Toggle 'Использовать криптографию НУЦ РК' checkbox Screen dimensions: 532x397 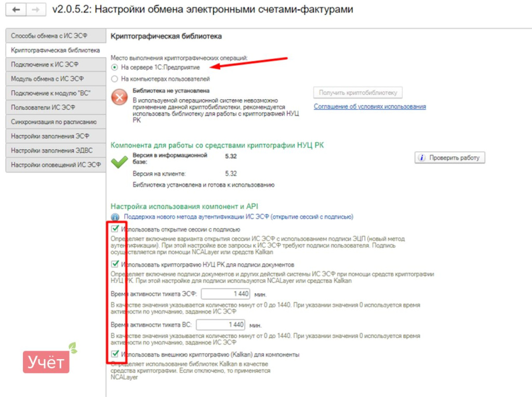115,264
